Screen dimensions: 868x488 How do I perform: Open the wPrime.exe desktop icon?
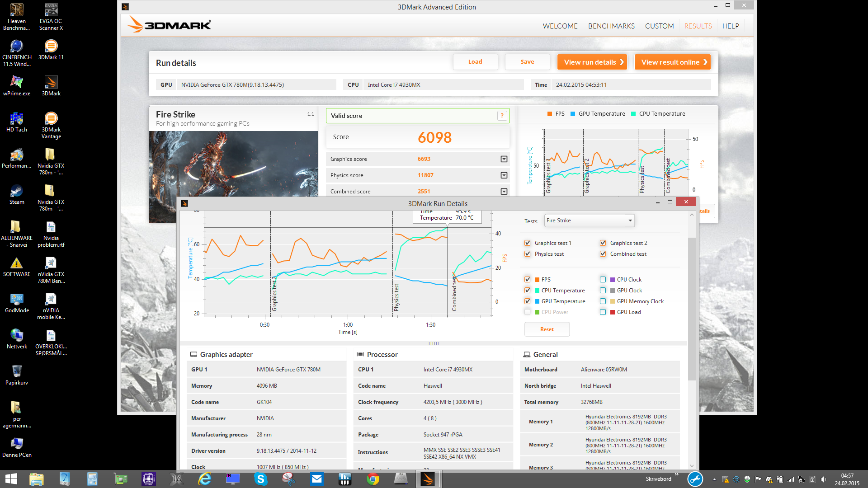coord(17,86)
